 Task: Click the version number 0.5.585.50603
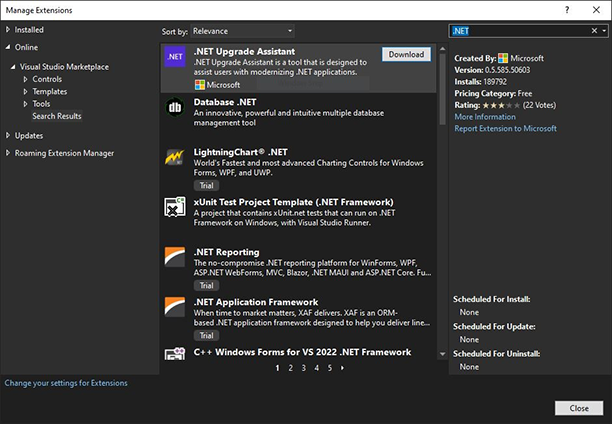coord(507,70)
